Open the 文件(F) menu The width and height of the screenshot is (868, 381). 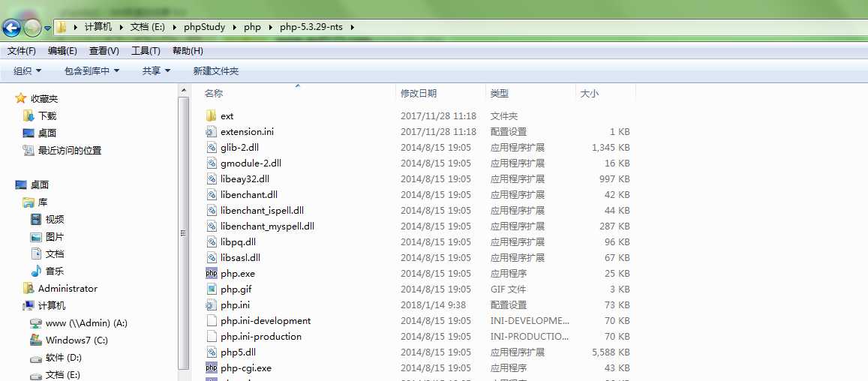(22, 51)
